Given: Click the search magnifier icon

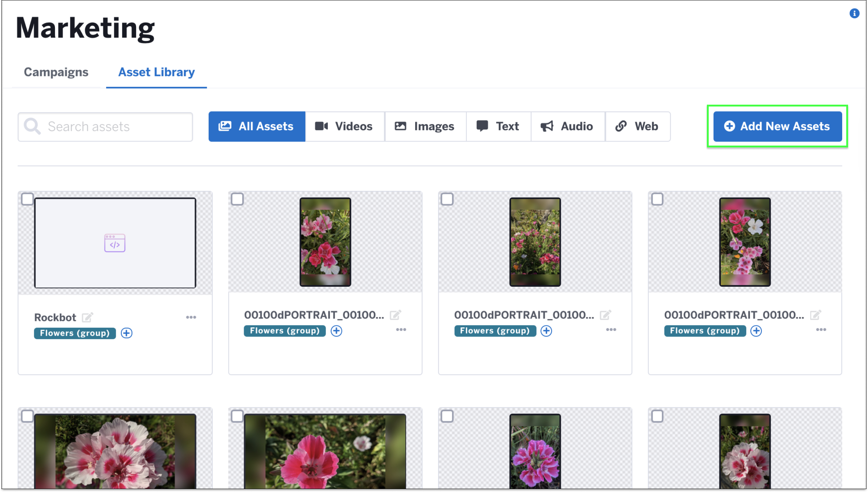Looking at the screenshot, I should pos(32,126).
